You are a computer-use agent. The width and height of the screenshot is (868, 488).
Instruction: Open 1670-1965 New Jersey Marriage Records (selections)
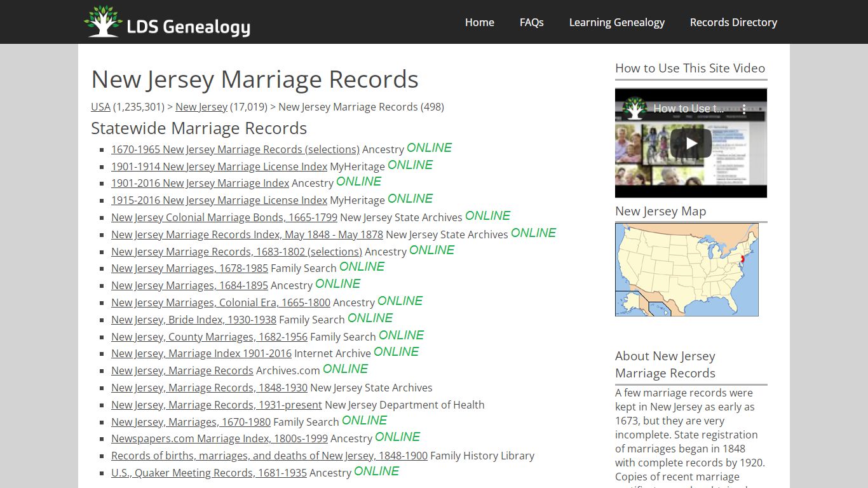coord(235,149)
